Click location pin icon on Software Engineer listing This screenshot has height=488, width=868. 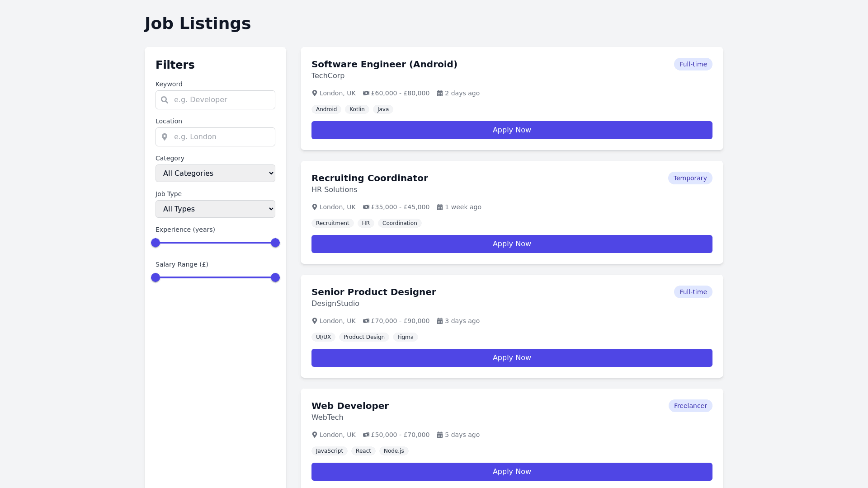coord(315,94)
